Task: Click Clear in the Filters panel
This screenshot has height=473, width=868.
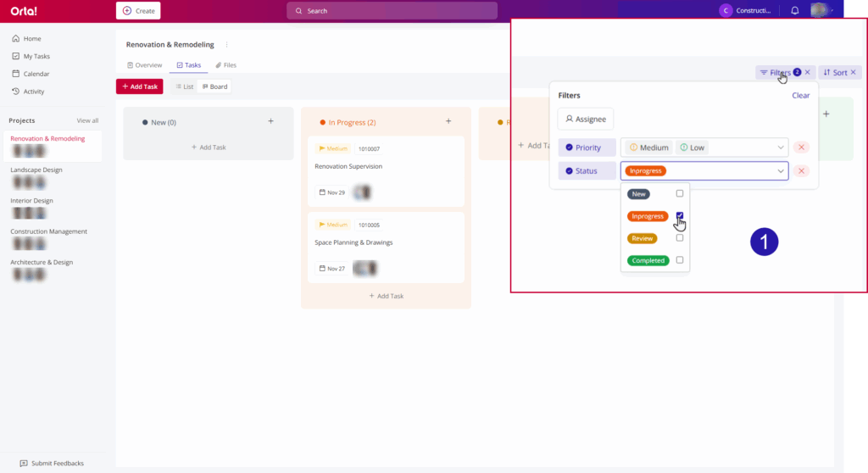Action: pyautogui.click(x=800, y=96)
